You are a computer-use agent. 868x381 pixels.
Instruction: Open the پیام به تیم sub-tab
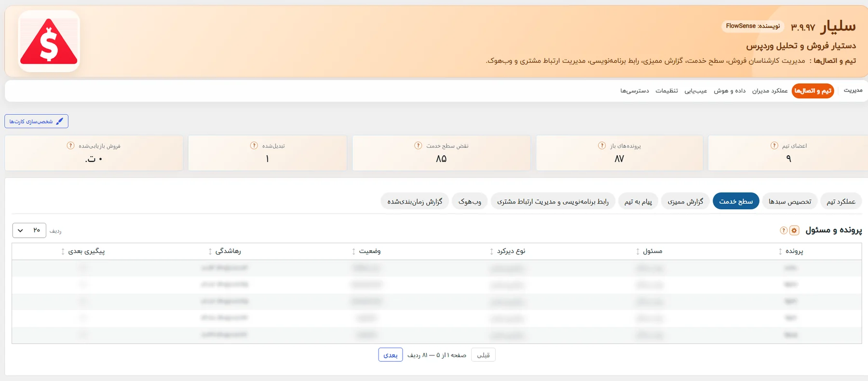coord(638,202)
